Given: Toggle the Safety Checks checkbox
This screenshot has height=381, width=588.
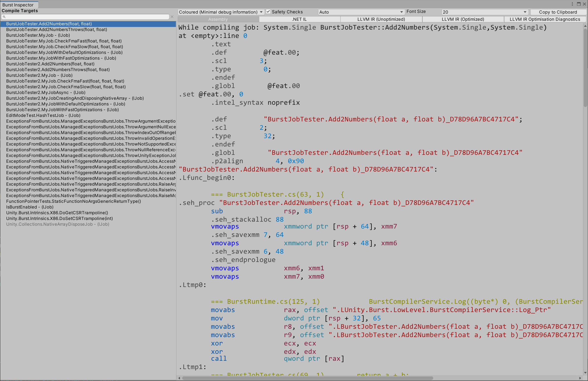Looking at the screenshot, I should coord(268,12).
